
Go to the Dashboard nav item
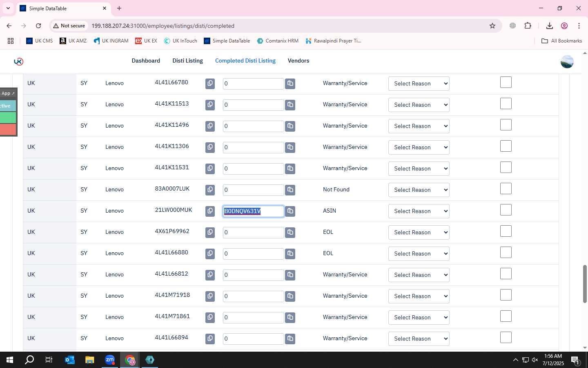[146, 61]
